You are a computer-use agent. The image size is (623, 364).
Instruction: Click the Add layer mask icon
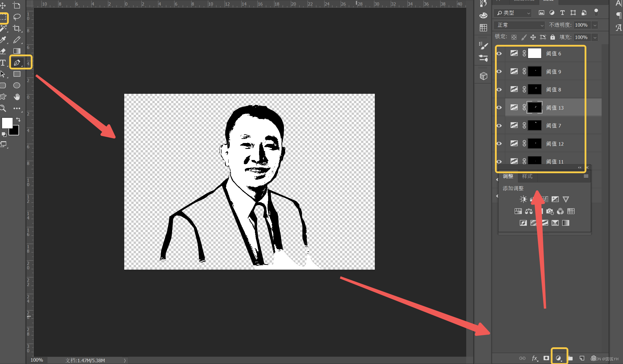click(546, 358)
